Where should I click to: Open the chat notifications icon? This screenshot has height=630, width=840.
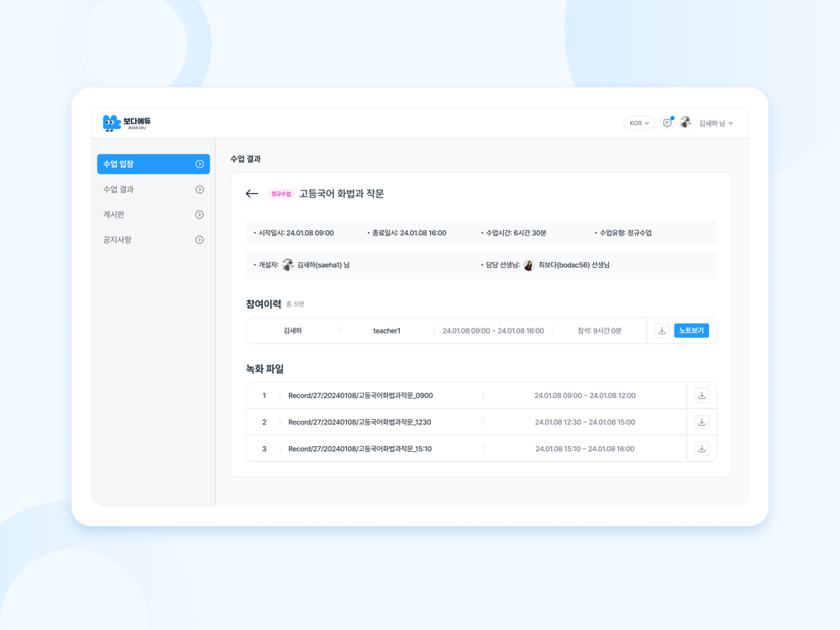pyautogui.click(x=667, y=123)
